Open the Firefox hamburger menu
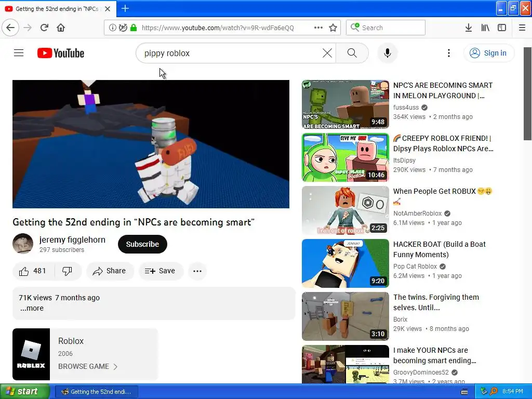 [522, 28]
